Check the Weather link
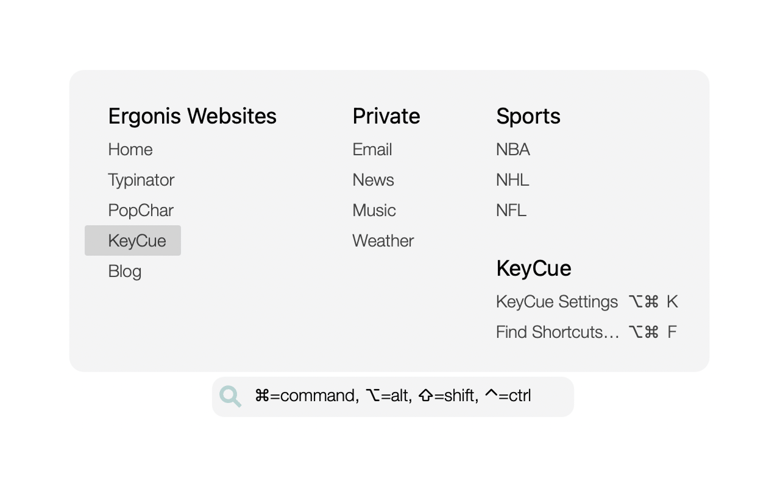The height and width of the screenshot is (487, 780). (x=383, y=241)
